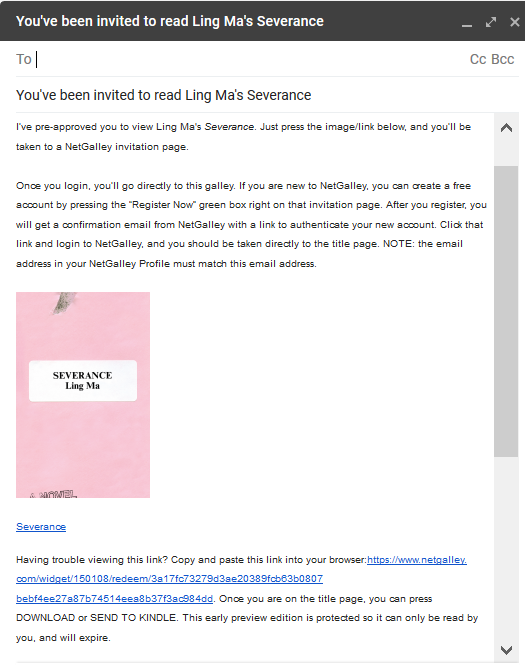Place cursor in the "DOWNLOAD or SEND TO KINDLE" sentence
This screenshot has height=665, width=525.
coord(247,618)
